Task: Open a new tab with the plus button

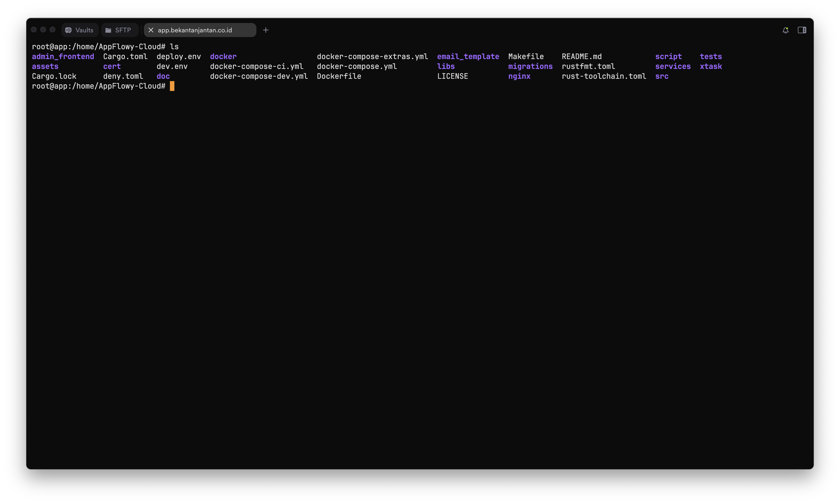Action: (x=266, y=30)
